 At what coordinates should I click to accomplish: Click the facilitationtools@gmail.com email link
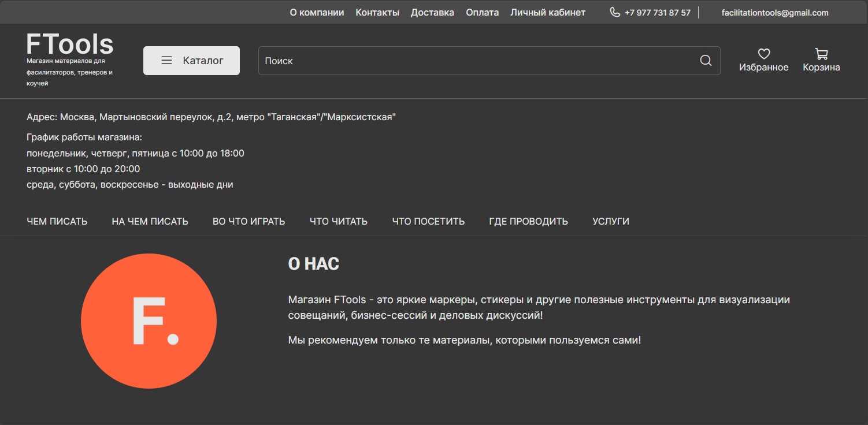click(775, 13)
